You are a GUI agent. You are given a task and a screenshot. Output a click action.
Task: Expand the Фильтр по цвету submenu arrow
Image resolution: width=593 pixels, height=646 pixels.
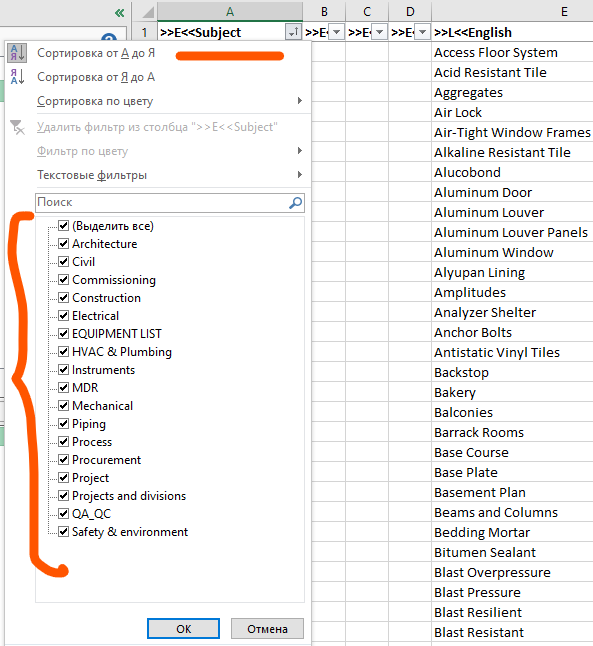pos(300,151)
